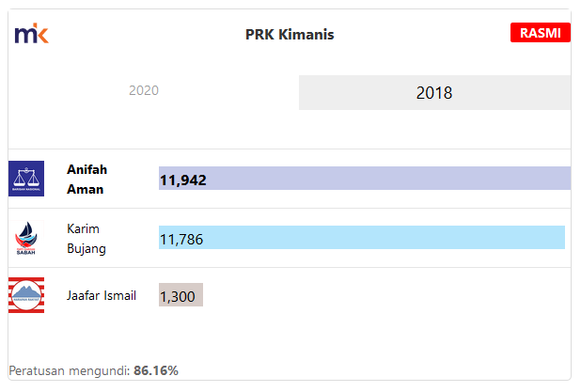Select candidate name Anifah Aman
Viewport: 581px width, 392px height.
[x=87, y=180]
